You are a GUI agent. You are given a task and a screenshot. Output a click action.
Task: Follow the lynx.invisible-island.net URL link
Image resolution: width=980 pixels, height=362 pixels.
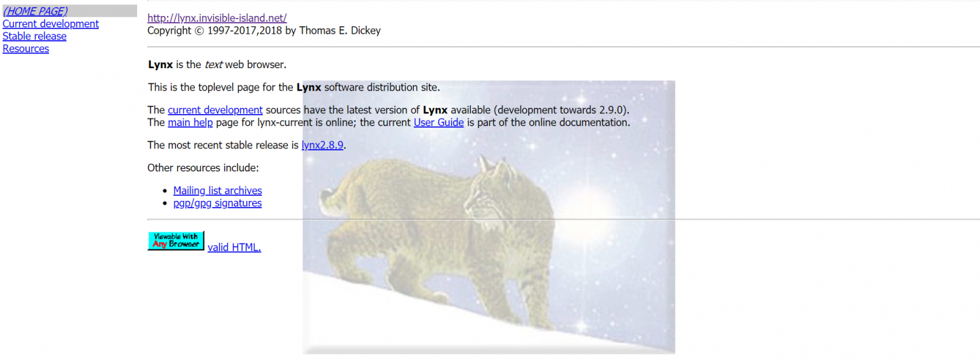tap(217, 18)
